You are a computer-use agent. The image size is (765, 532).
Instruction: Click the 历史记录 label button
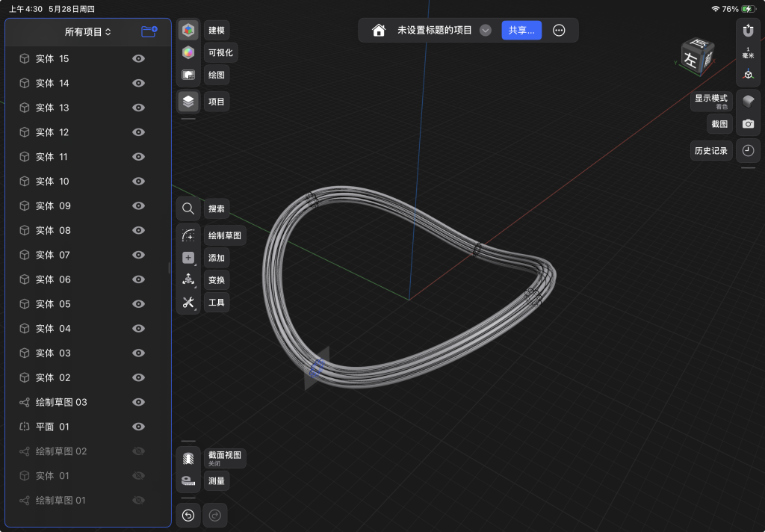pos(711,151)
